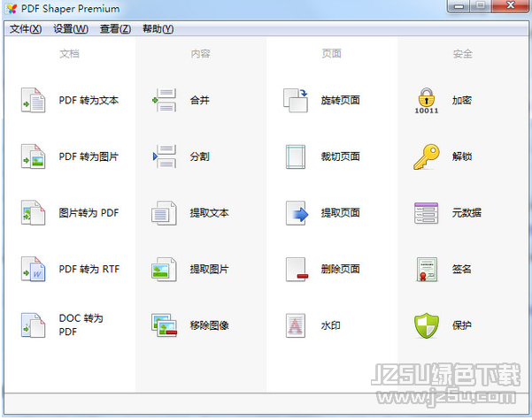Select the 合并 text label
The width and height of the screenshot is (532, 420).
[200, 100]
